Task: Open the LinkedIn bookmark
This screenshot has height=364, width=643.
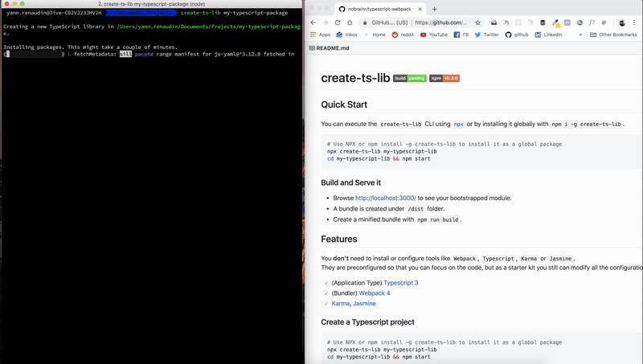Action: tap(549, 35)
